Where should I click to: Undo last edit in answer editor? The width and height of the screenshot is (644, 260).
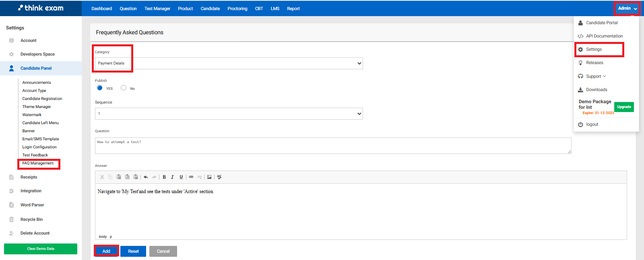pos(146,177)
